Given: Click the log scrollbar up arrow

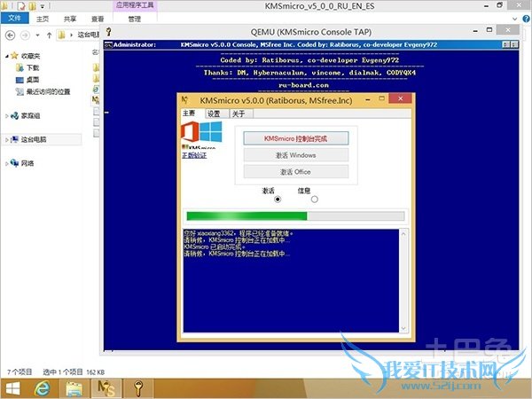Looking at the screenshot, I should (x=403, y=234).
